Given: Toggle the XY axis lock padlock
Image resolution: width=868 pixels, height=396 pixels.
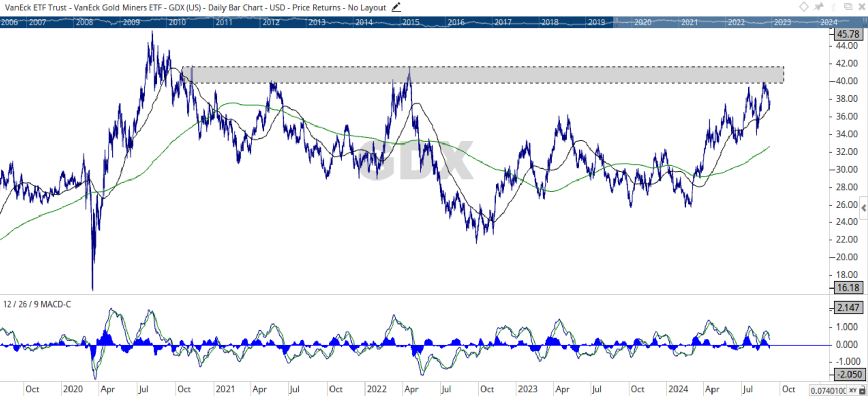Looking at the screenshot, I should click(862, 391).
